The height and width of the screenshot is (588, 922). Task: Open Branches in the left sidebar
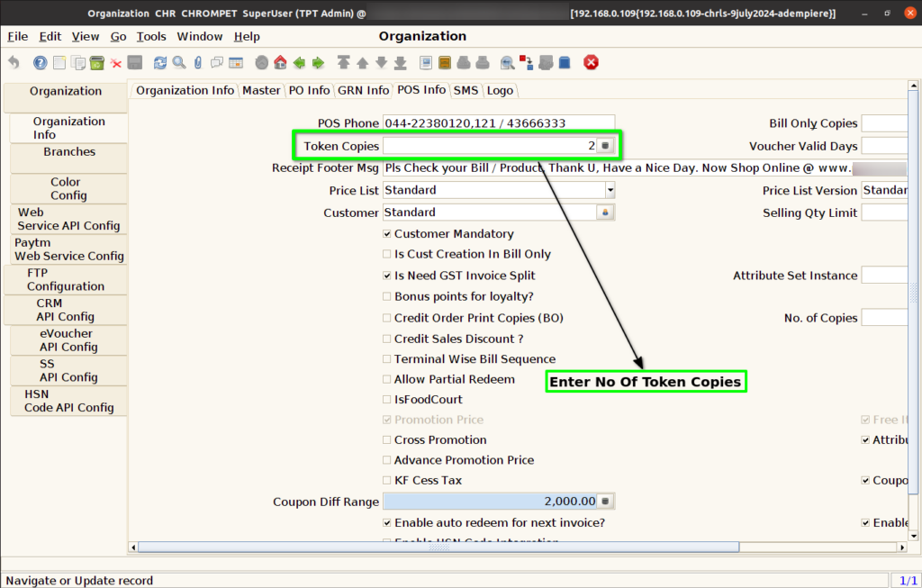[x=68, y=158]
